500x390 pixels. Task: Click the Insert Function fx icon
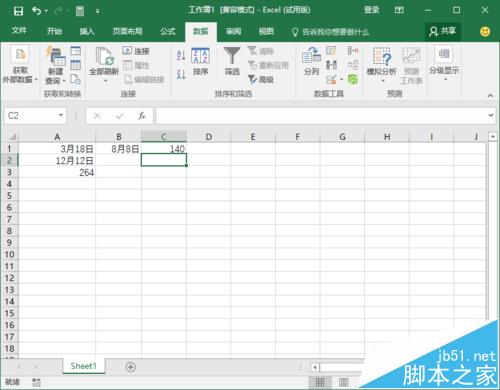pos(142,116)
